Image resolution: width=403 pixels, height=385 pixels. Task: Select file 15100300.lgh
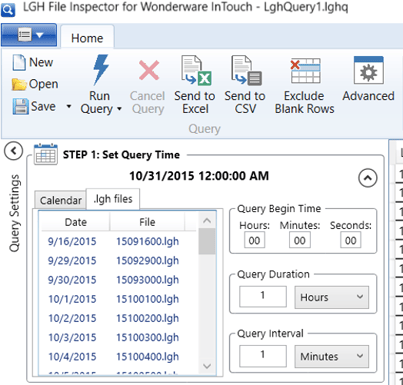coord(147,338)
